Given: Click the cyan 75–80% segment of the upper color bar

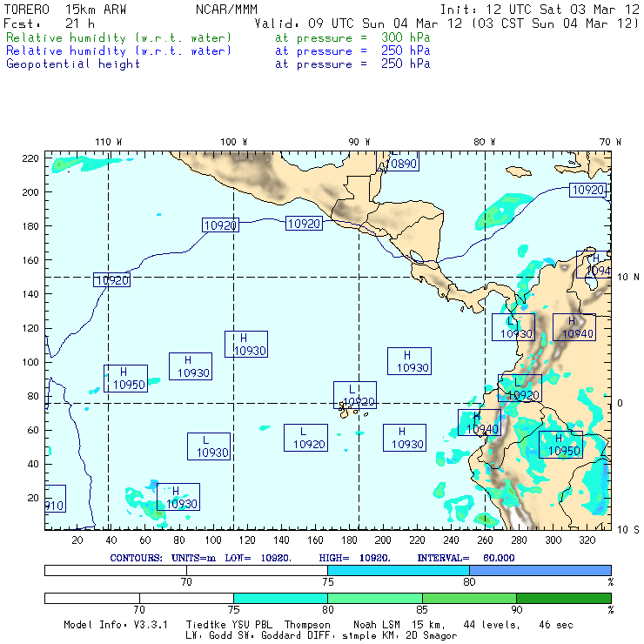Looking at the screenshot, I should coord(398,569).
